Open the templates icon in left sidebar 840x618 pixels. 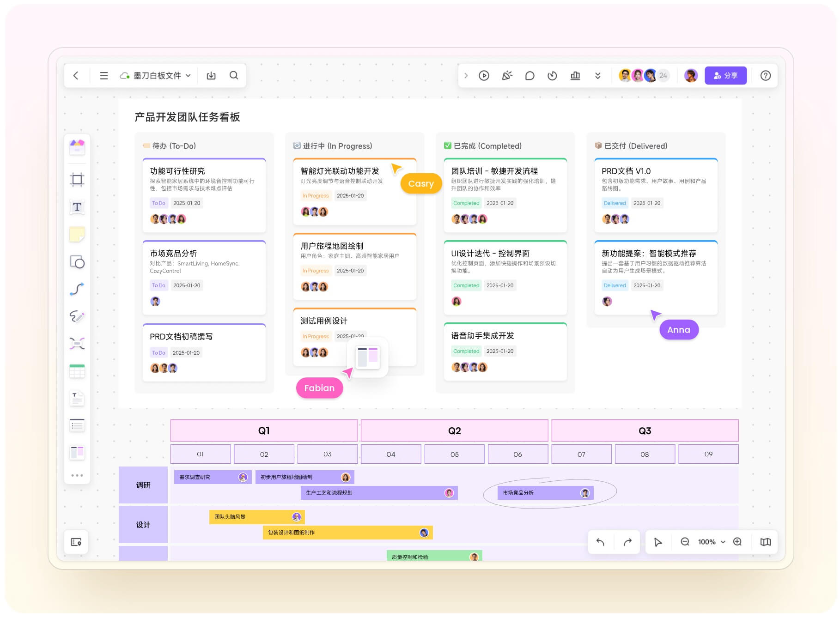pyautogui.click(x=77, y=147)
